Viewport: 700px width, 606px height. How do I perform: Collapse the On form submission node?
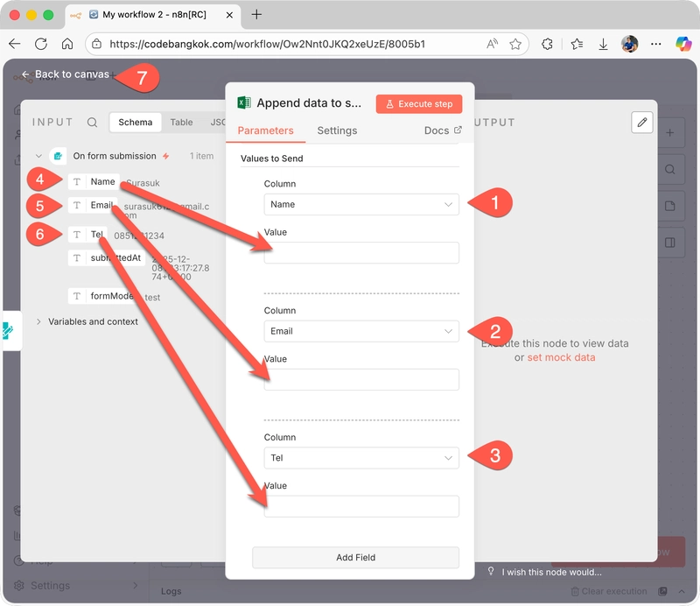pyautogui.click(x=38, y=156)
